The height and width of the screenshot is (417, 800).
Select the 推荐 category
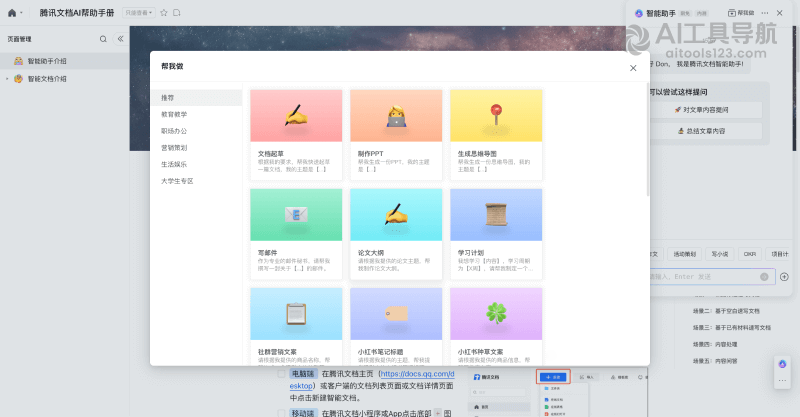pos(196,97)
